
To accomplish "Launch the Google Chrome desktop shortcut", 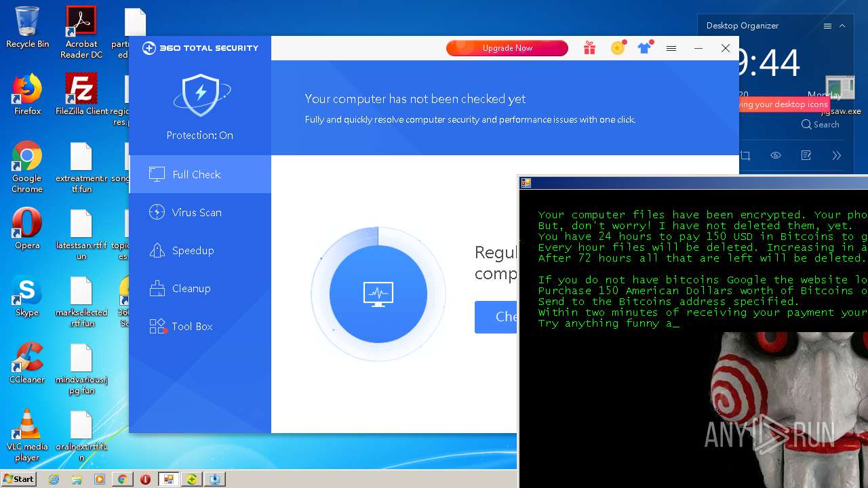I will 27,167.
